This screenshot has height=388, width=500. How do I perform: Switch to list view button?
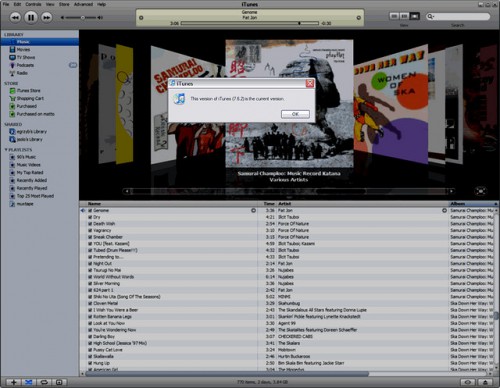point(394,16)
